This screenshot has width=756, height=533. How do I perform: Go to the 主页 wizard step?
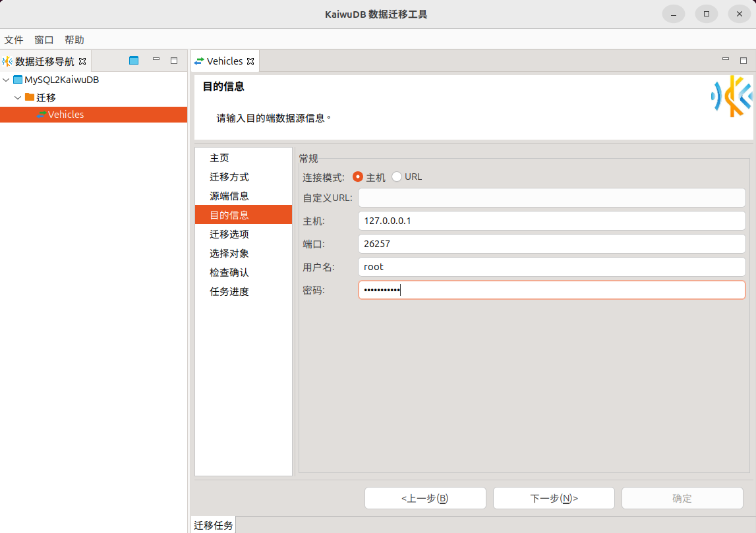click(243, 157)
